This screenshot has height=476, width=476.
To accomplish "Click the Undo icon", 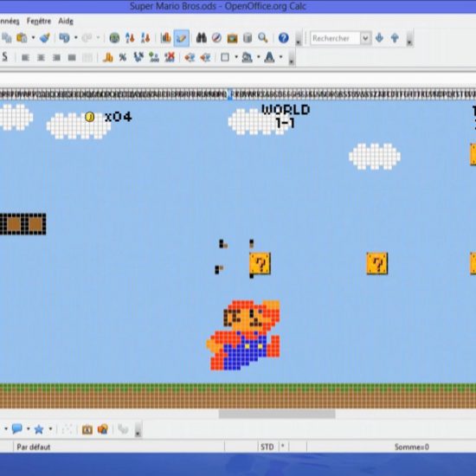I will [x=64, y=38].
